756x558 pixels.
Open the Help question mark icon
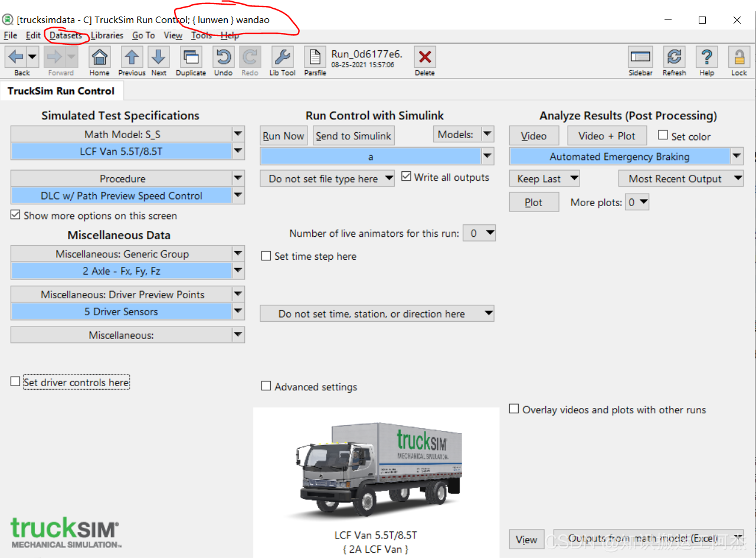click(706, 57)
